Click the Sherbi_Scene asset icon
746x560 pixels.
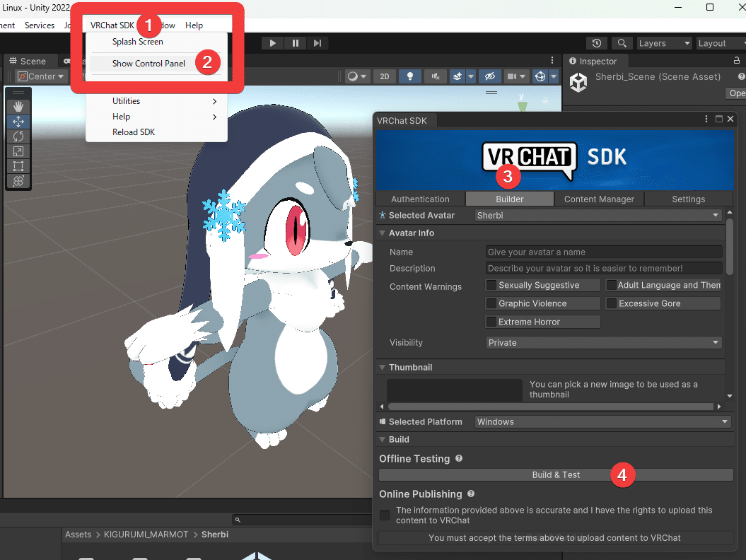coord(578,82)
